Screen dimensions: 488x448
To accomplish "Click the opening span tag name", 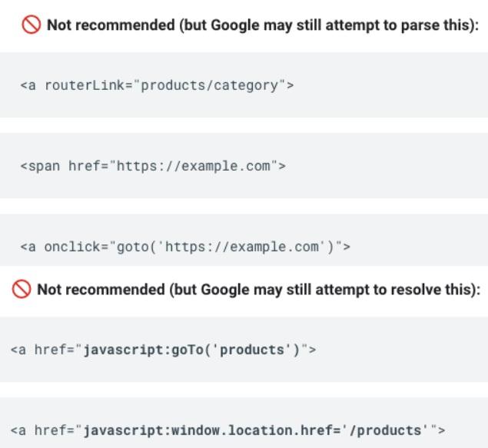I will 43,166.
